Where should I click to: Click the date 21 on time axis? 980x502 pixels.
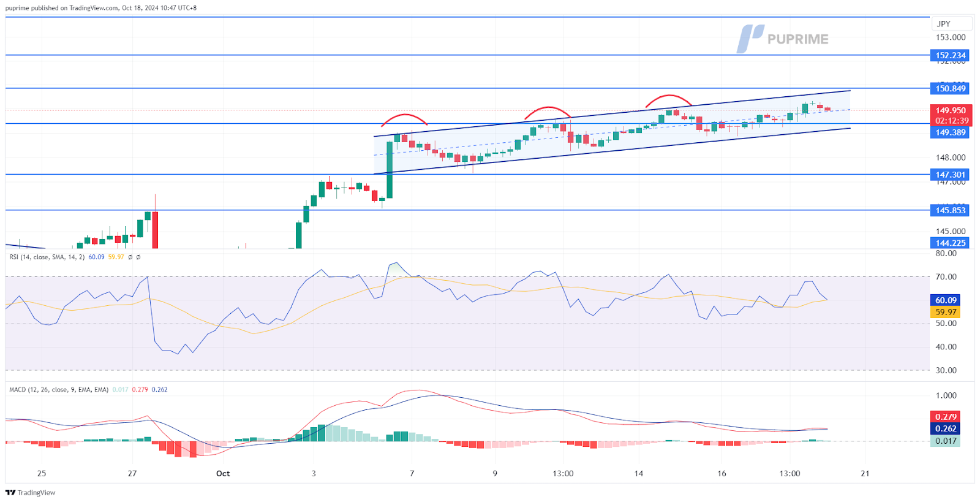tap(865, 473)
